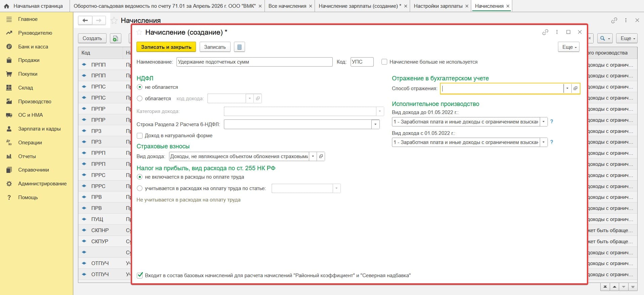This screenshot has width=644, height=295.
Task: Expand the dialog's Еще menu
Action: [x=569, y=47]
